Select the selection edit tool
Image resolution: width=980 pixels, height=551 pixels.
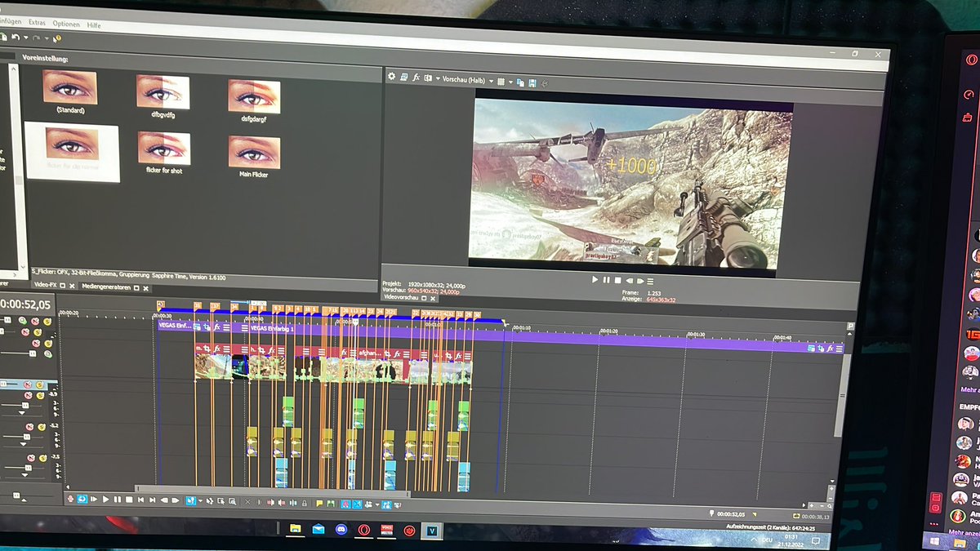click(220, 500)
